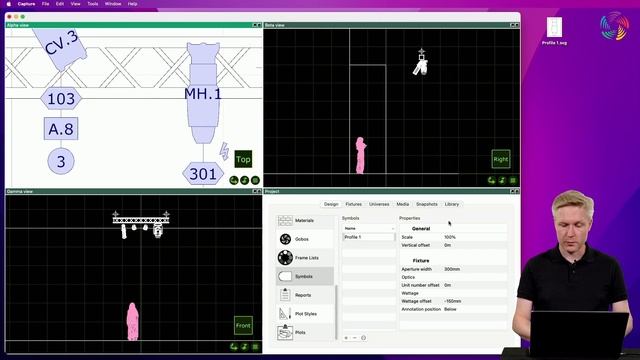
Task: Click the lightning bolt symbol in Alpha view
Action: pyautogui.click(x=224, y=151)
